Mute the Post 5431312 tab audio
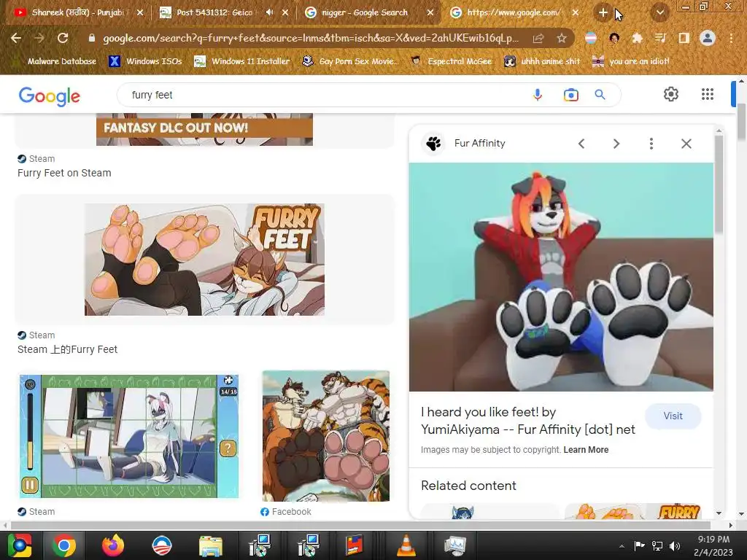747x560 pixels. pyautogui.click(x=269, y=12)
